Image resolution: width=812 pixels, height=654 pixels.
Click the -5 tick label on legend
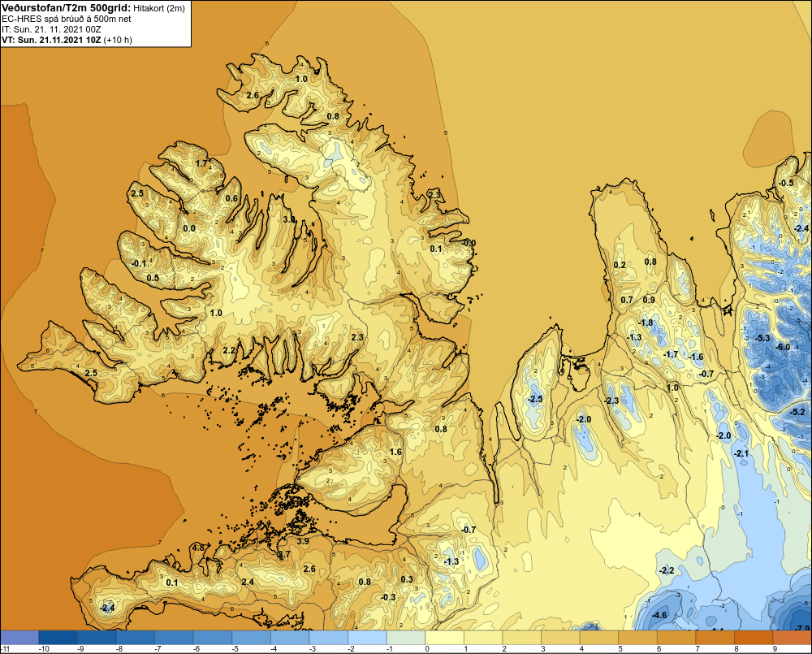click(235, 649)
